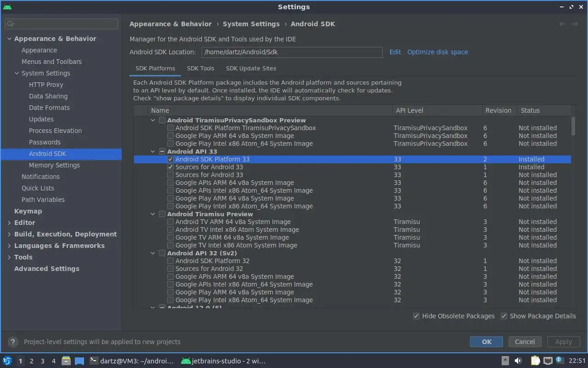Open the start menu icon on taskbar

coord(7,361)
